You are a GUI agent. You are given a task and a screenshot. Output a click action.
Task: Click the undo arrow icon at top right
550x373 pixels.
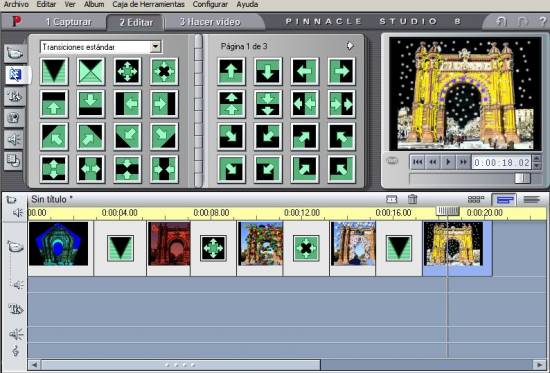pos(501,21)
